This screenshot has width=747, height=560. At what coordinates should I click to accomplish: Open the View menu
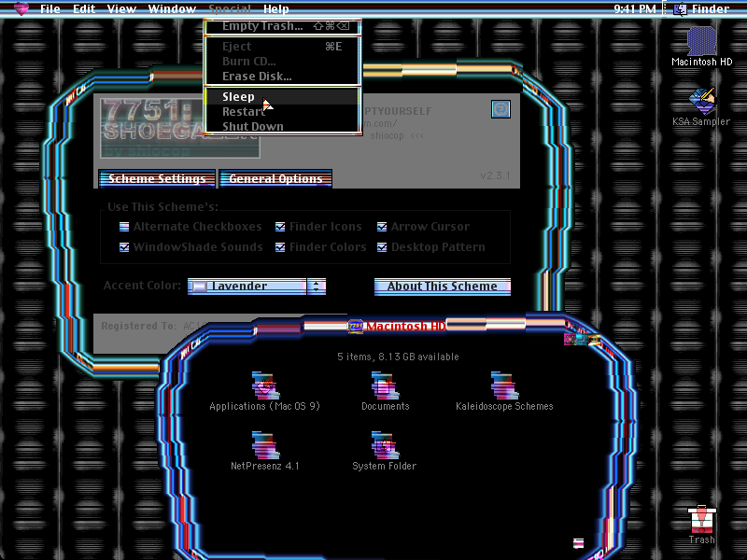pos(121,8)
